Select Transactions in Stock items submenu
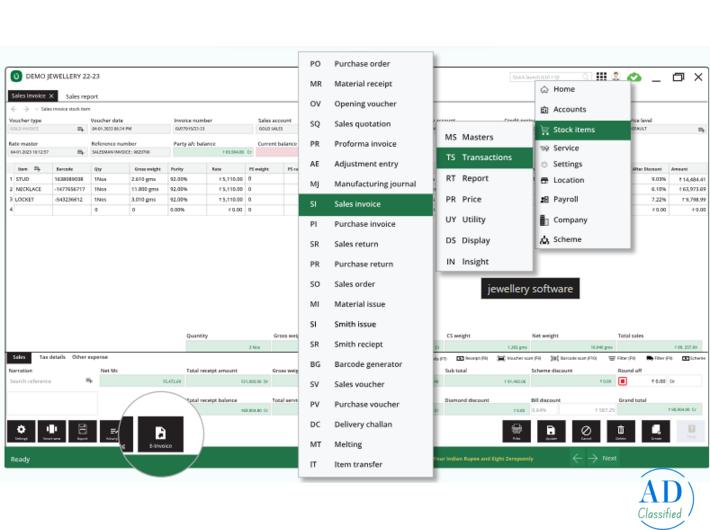The image size is (710, 530). [x=485, y=158]
